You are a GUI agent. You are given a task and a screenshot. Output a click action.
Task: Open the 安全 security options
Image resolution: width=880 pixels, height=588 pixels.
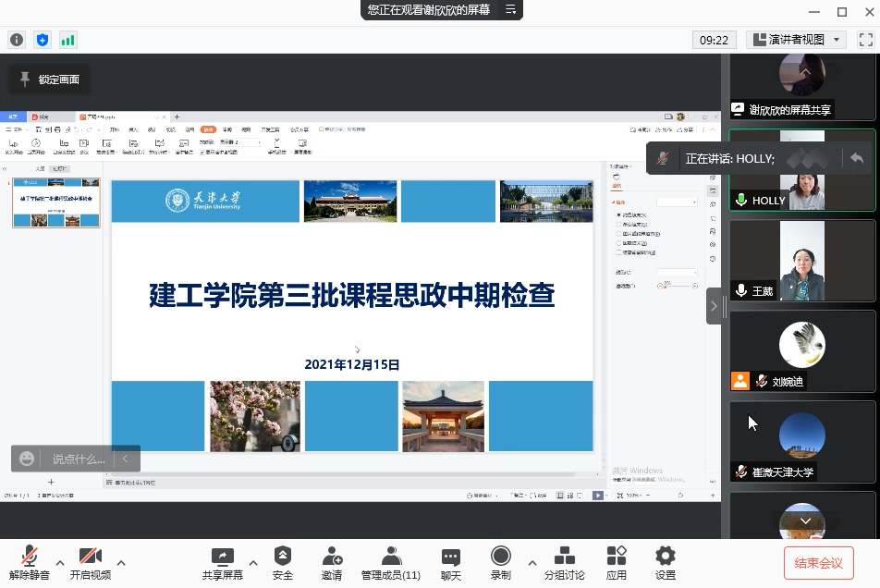(x=283, y=562)
